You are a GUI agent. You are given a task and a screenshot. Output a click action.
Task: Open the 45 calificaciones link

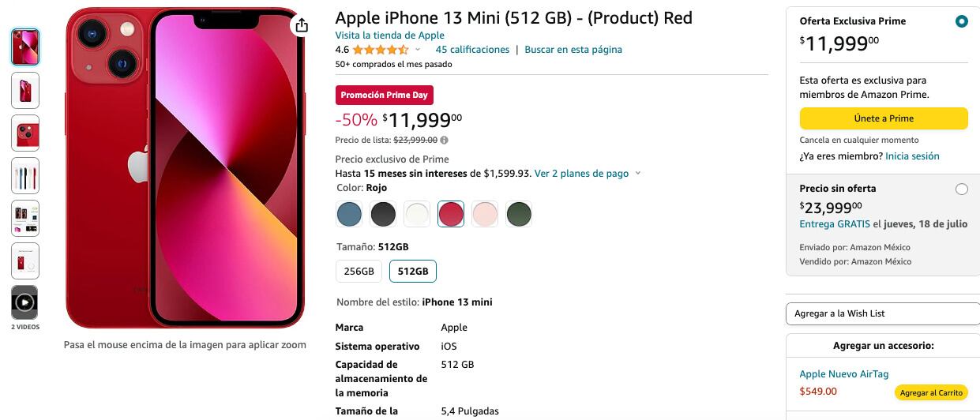[472, 50]
